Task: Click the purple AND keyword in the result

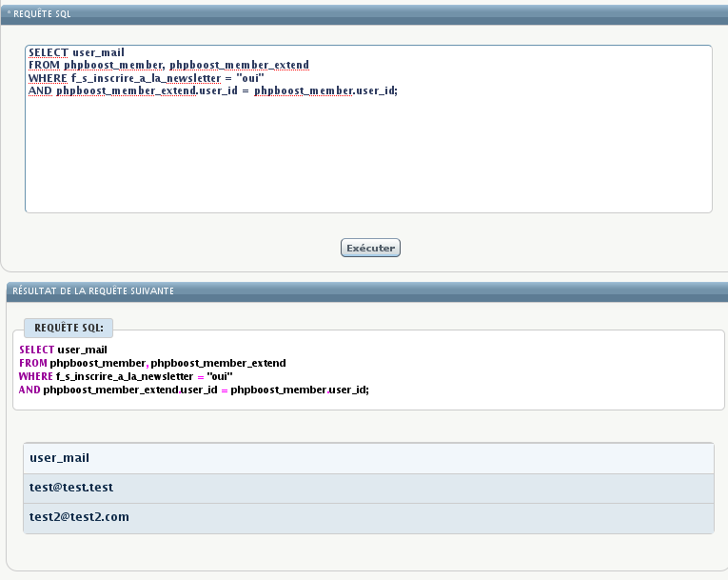Action: point(30,390)
